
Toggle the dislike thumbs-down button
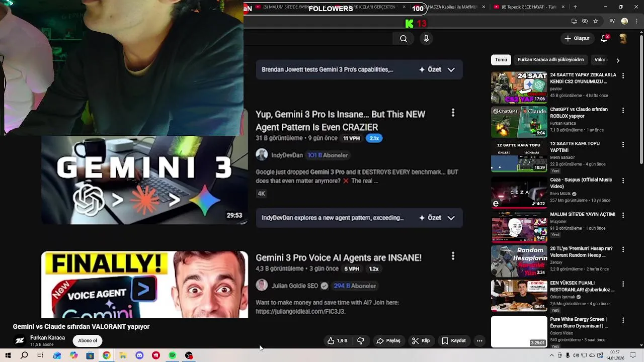pos(361,341)
